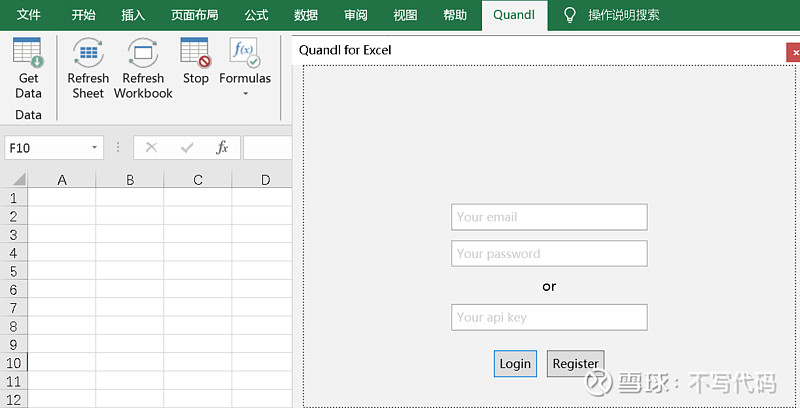Select column A header
The width and height of the screenshot is (800, 408).
62,180
